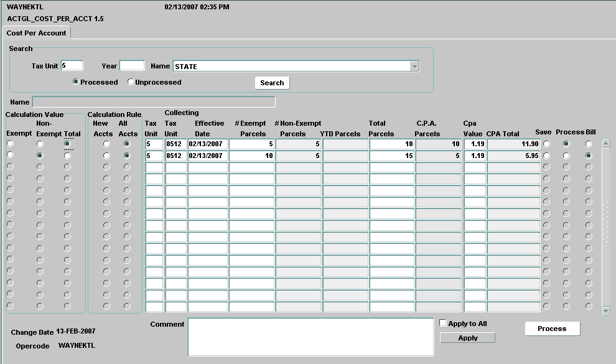Image resolution: width=616 pixels, height=364 pixels.
Task: Select the Bill radio in first row
Action: pos(589,144)
